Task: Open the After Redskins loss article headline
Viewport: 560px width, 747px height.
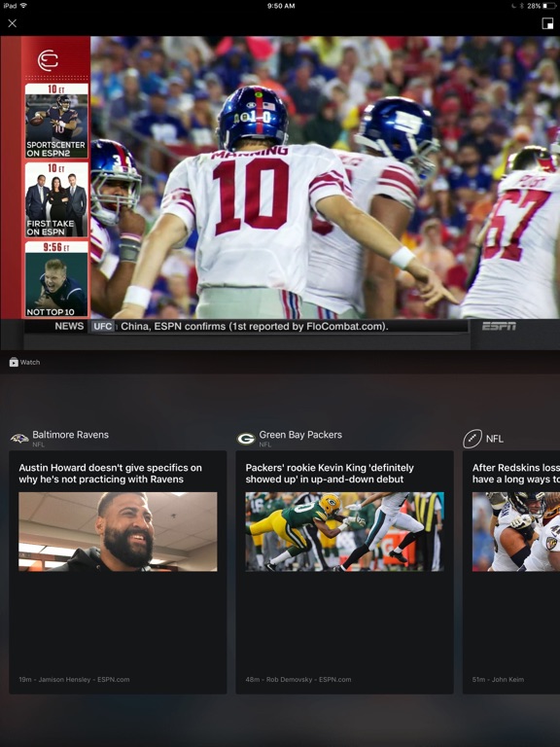Action: 515,473
